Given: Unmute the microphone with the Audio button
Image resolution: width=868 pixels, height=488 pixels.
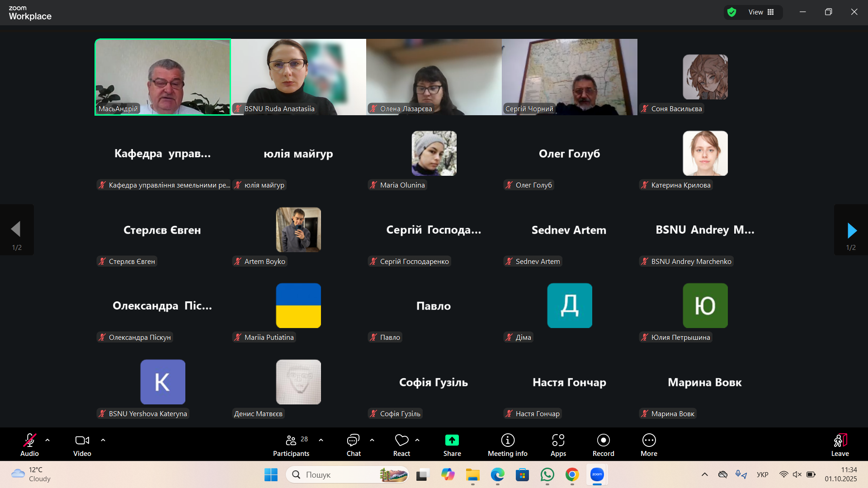Looking at the screenshot, I should click(29, 445).
